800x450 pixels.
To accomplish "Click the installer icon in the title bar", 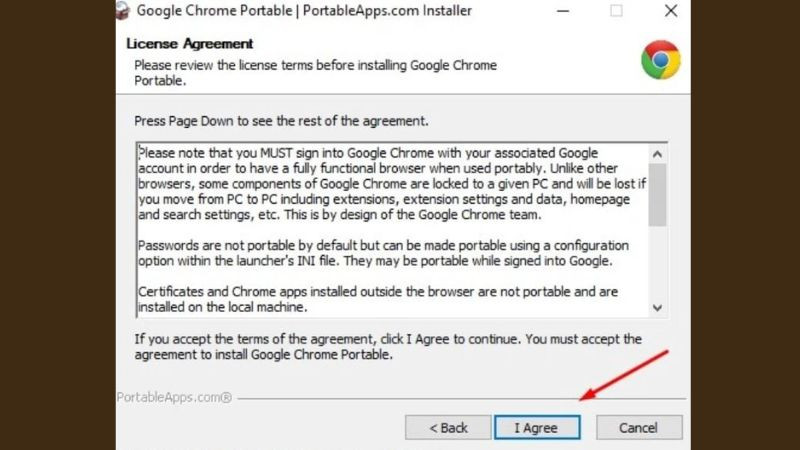I will [x=121, y=11].
